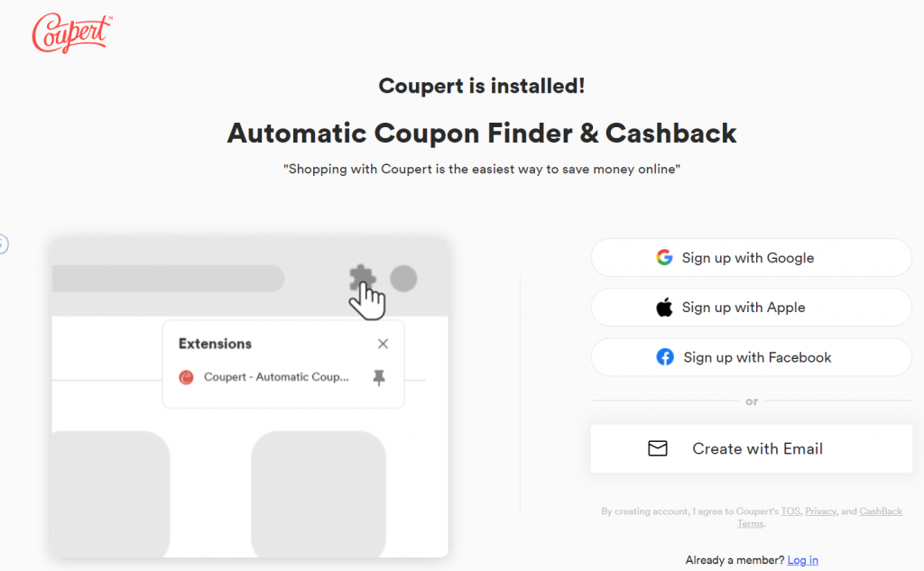Click the gray address bar in the illustration

click(168, 278)
